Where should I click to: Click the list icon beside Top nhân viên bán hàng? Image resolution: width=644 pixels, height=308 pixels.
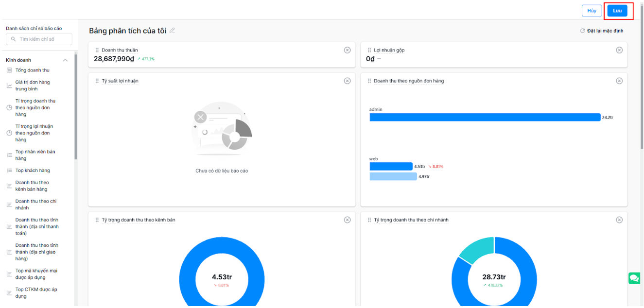click(x=9, y=155)
